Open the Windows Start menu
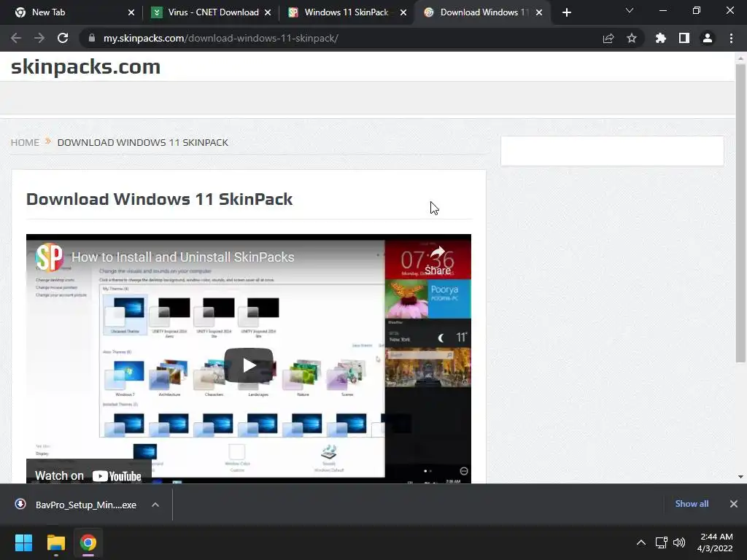Screen dimensions: 747x560 [23, 542]
